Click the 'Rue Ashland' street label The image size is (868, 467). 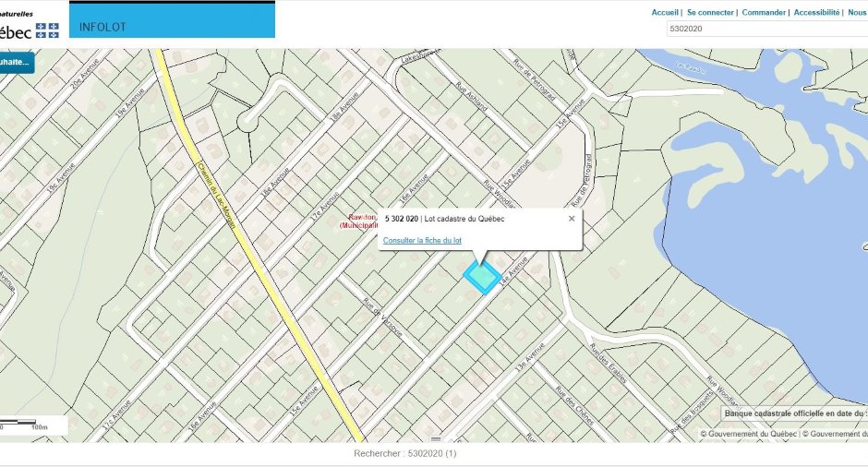click(471, 96)
